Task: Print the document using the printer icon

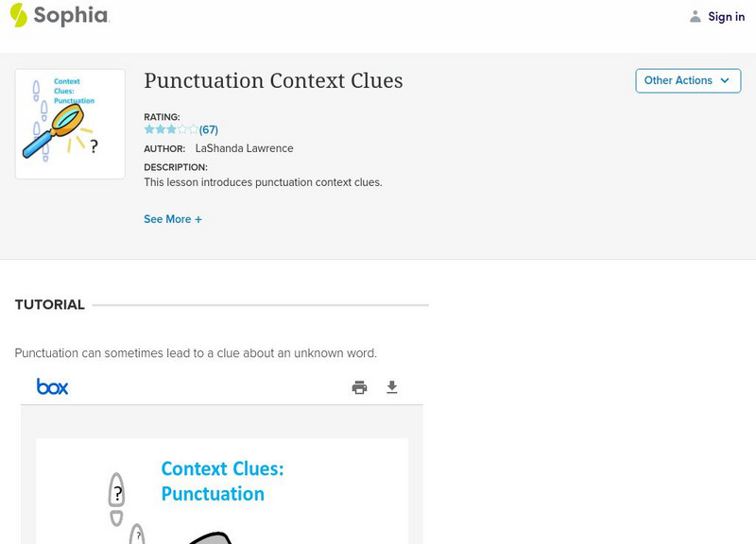Action: pos(359,387)
